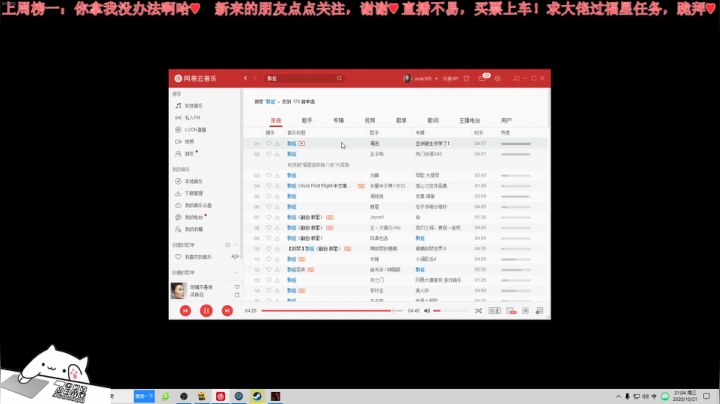This screenshot has width=720, height=404.
Task: Click the 开通VIP link
Action: coord(450,79)
